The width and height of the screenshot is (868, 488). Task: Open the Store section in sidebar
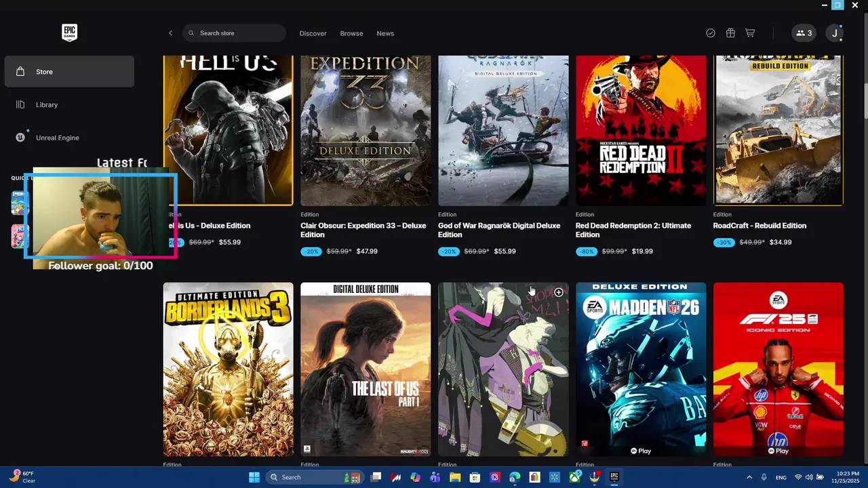pos(69,71)
